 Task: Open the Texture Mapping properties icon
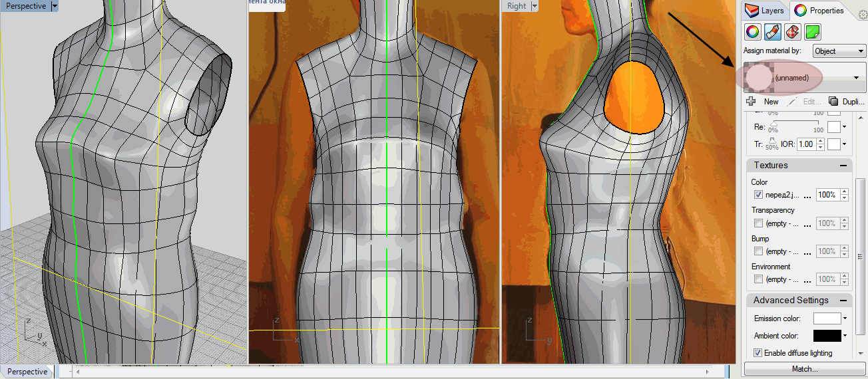pyautogui.click(x=792, y=31)
